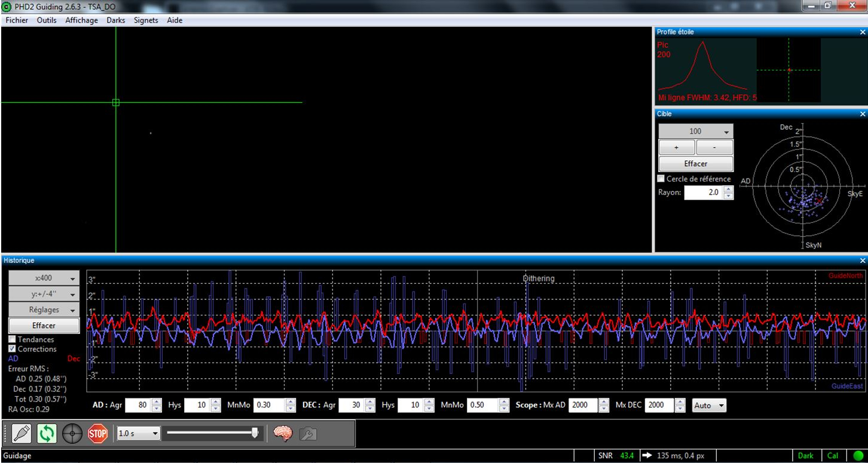Viewport: 868px width, 463px height.
Task: Click the Guidage status text
Action: (17, 456)
